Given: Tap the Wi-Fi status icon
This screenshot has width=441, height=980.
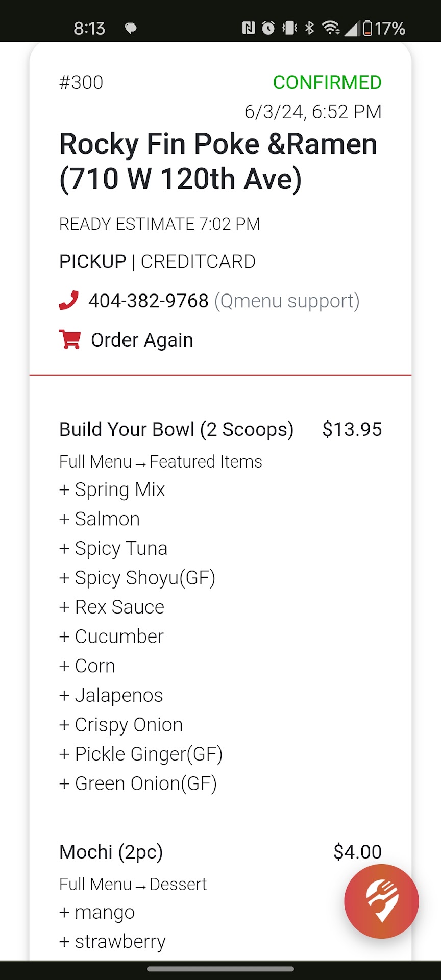Looking at the screenshot, I should tap(331, 28).
